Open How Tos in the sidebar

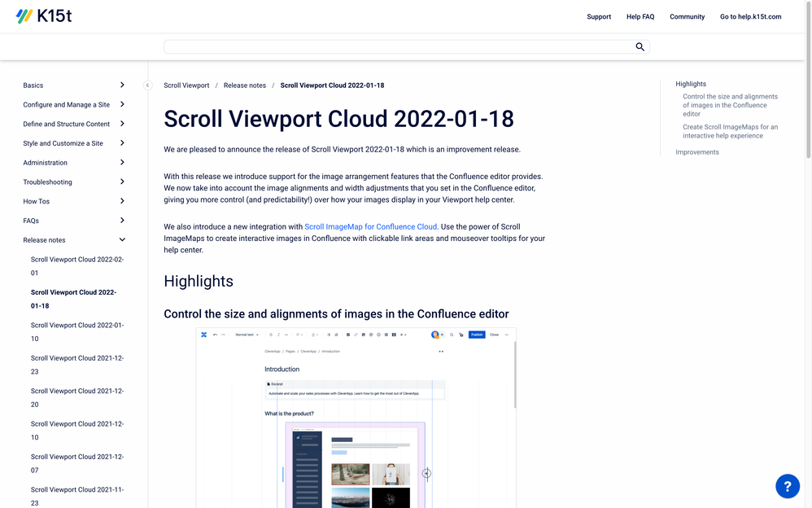coord(37,202)
